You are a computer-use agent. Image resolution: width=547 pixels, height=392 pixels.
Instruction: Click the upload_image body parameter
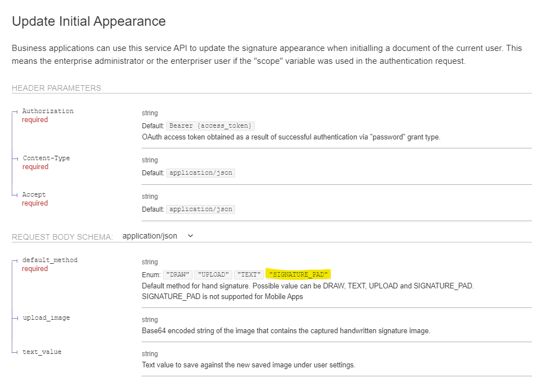pos(46,318)
